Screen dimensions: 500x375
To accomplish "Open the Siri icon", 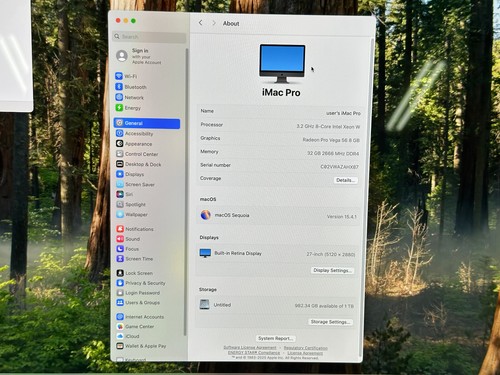I will click(x=120, y=194).
